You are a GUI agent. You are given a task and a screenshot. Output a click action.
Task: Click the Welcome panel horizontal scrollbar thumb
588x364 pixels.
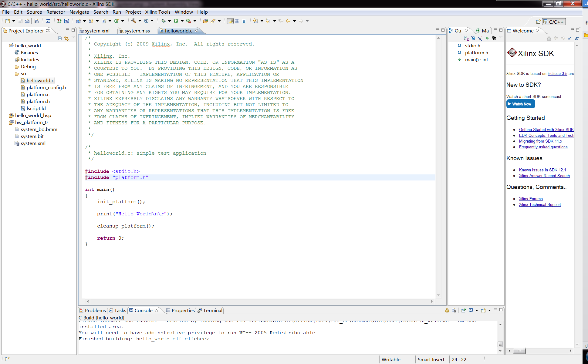(519, 351)
